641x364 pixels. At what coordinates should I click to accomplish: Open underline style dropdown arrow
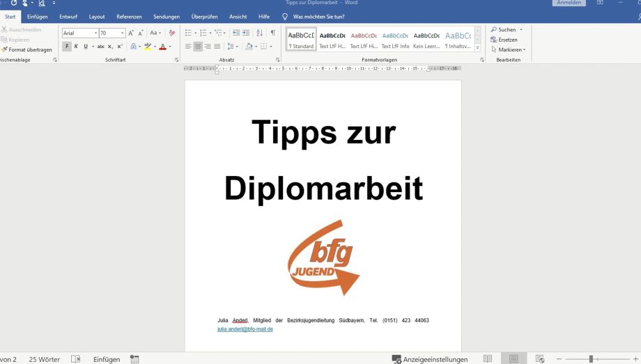click(93, 47)
